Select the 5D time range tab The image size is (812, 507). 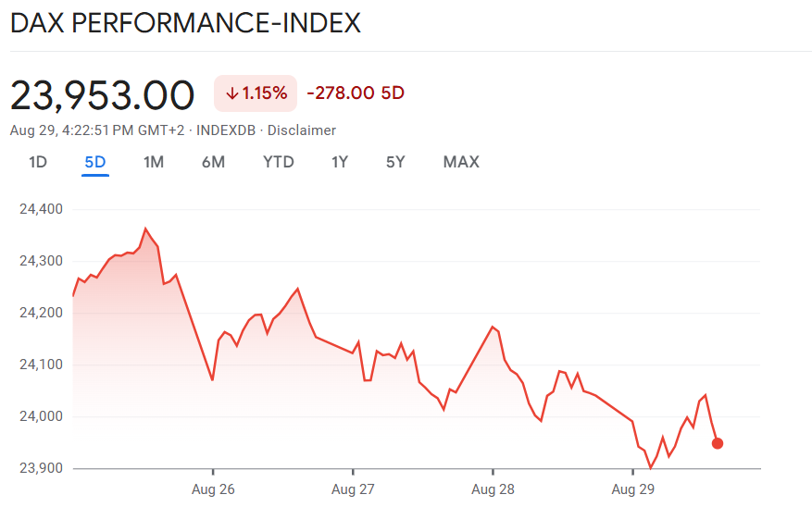click(95, 162)
